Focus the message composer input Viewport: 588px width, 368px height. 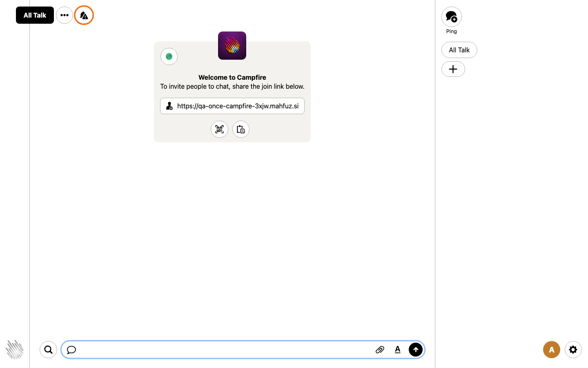tap(225, 350)
